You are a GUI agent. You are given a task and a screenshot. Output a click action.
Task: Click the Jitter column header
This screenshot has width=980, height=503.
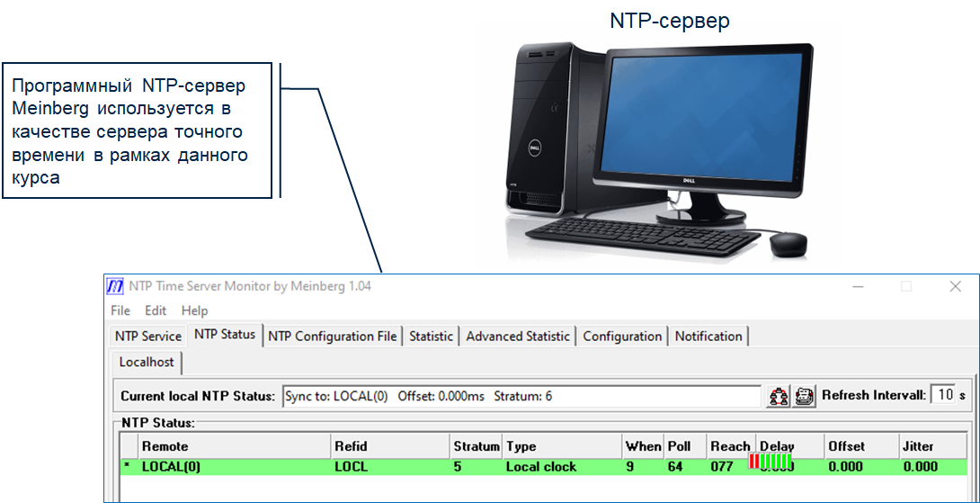point(918,446)
